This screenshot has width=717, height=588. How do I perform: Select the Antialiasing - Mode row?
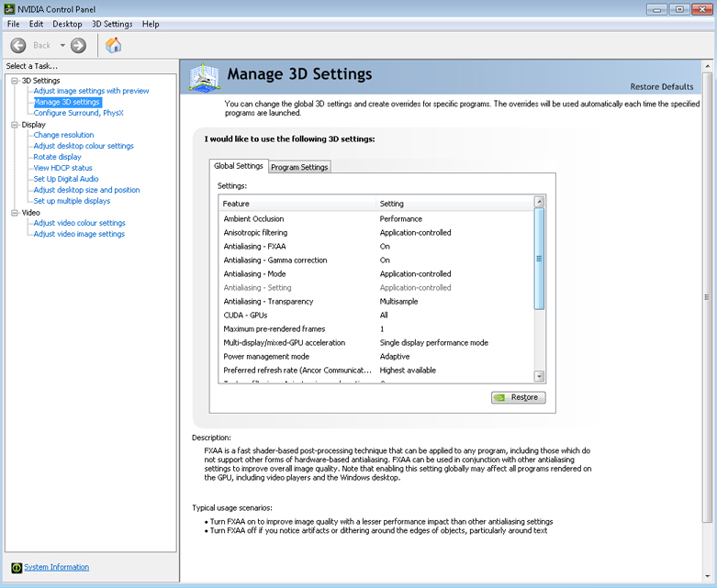point(375,273)
